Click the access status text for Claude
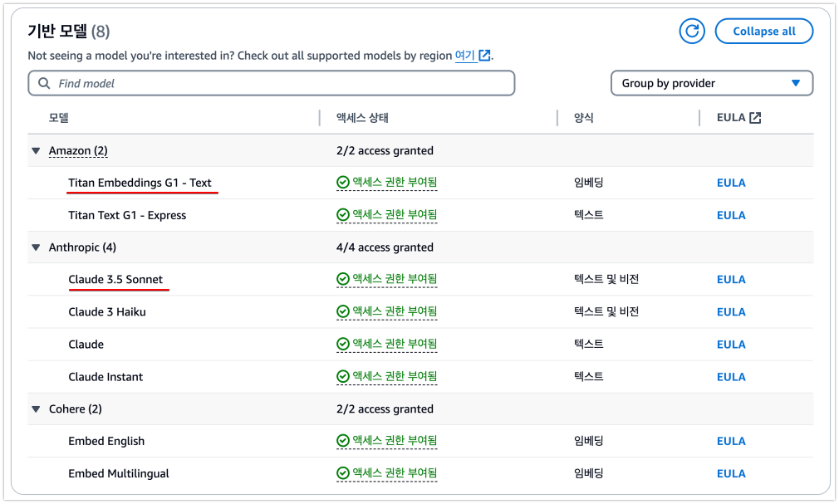839x504 pixels. tap(395, 344)
